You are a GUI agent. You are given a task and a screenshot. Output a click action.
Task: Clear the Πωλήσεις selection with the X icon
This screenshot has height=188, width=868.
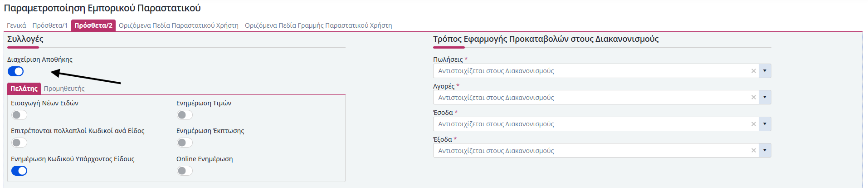click(753, 71)
